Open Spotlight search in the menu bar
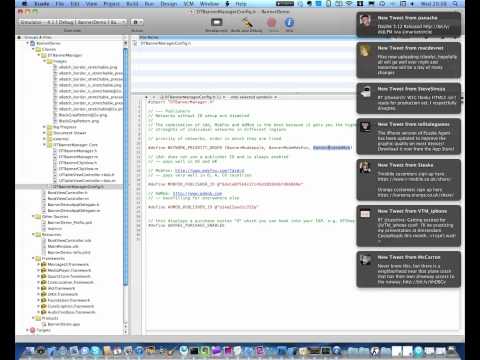The width and height of the screenshot is (480, 360). (455, 4)
